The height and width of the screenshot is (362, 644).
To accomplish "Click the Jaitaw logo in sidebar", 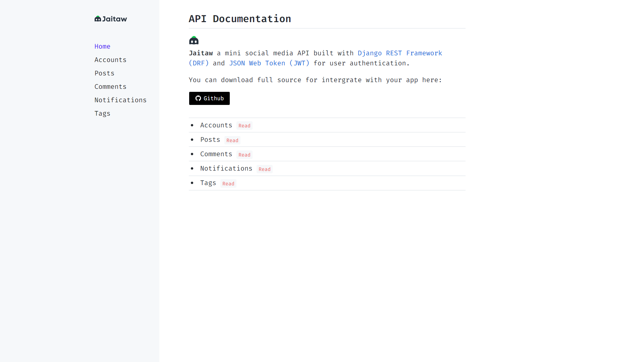I will [x=111, y=19].
